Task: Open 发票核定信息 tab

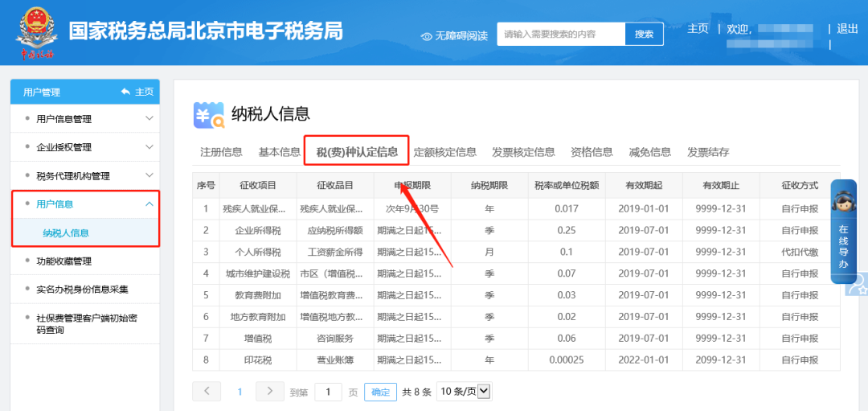Action: pyautogui.click(x=524, y=152)
